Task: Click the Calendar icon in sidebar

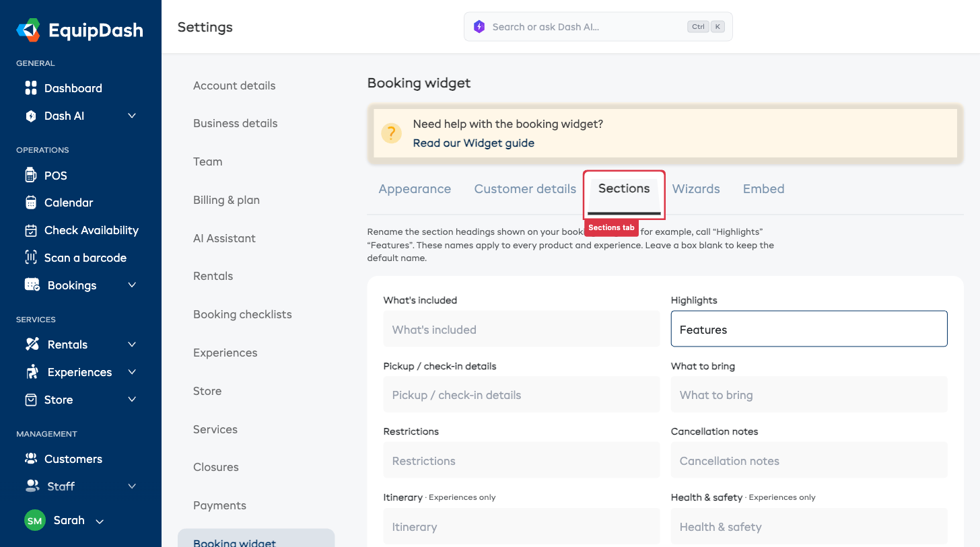Action: (31, 203)
